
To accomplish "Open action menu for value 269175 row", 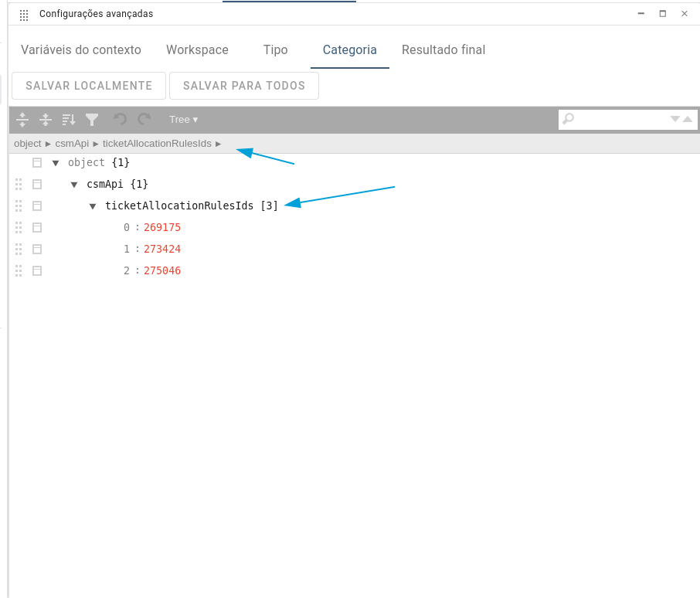I will click(37, 228).
